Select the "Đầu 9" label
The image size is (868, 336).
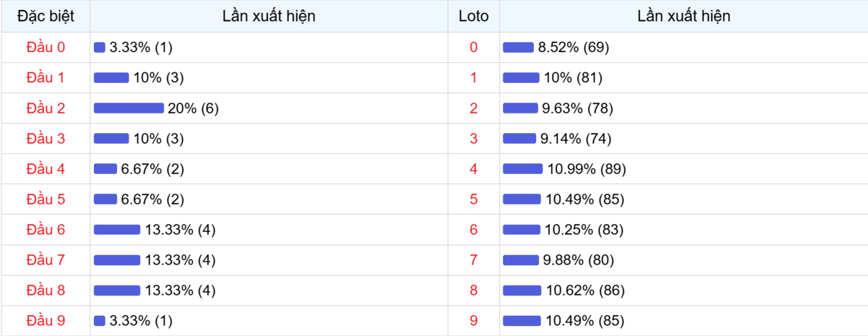[46, 321]
